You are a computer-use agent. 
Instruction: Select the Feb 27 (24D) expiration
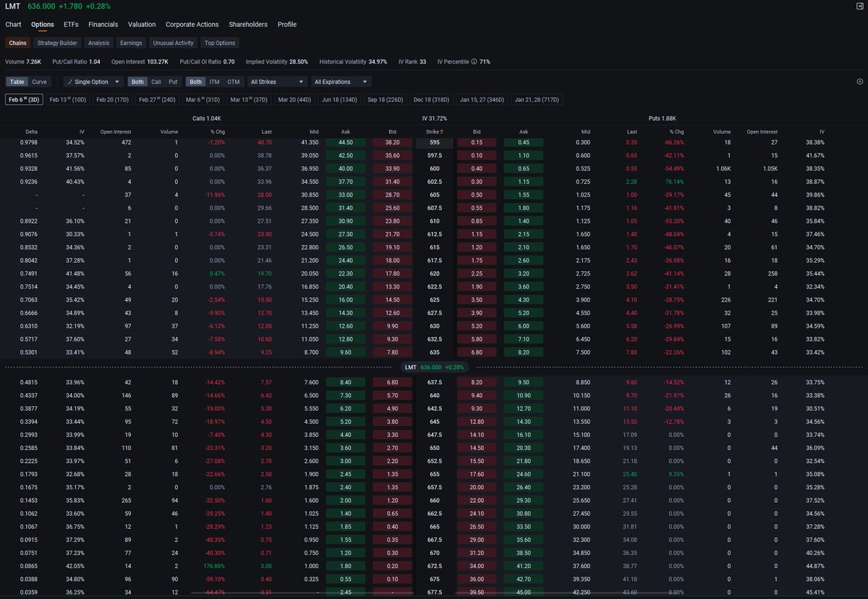click(157, 100)
